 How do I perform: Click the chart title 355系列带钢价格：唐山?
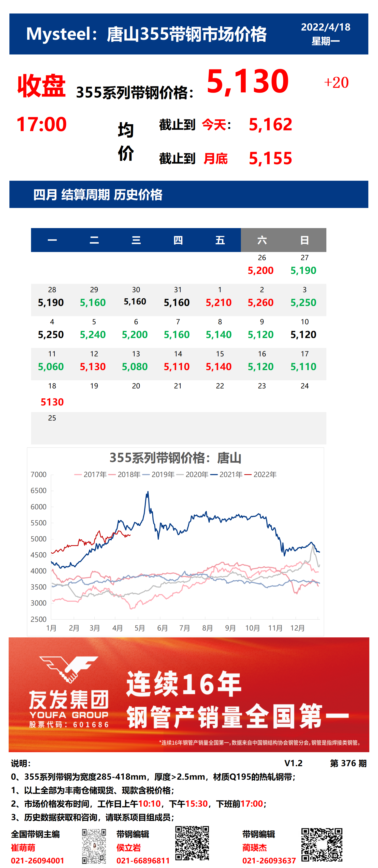coord(175,458)
